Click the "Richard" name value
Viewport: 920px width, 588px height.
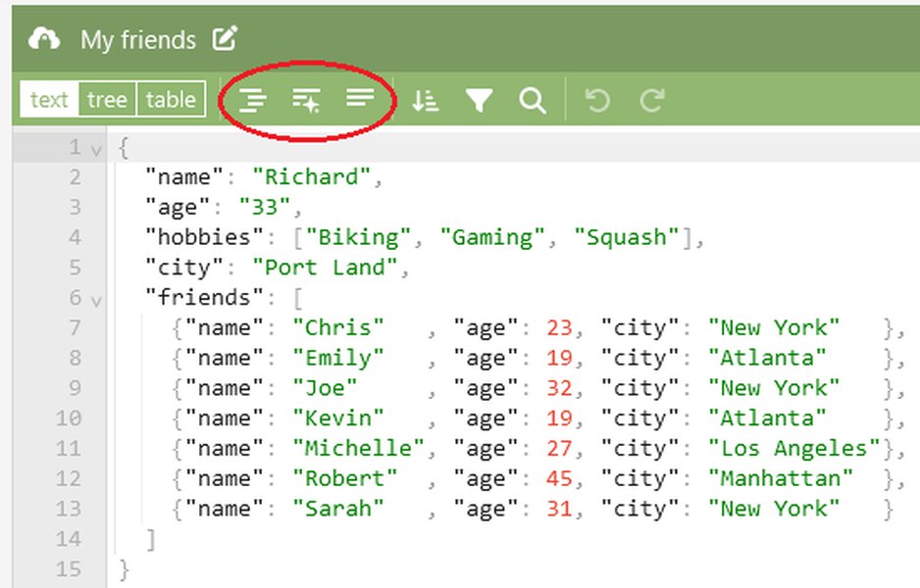[x=312, y=176]
